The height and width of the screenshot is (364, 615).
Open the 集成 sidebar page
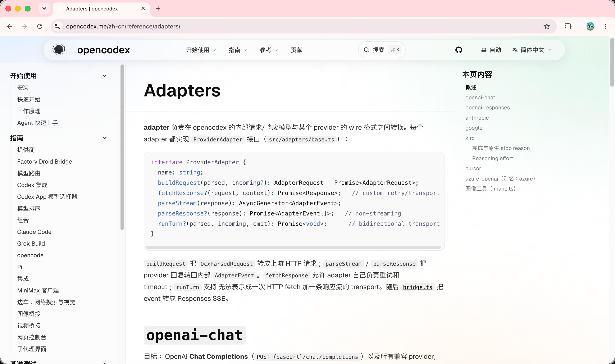pyautogui.click(x=23, y=279)
